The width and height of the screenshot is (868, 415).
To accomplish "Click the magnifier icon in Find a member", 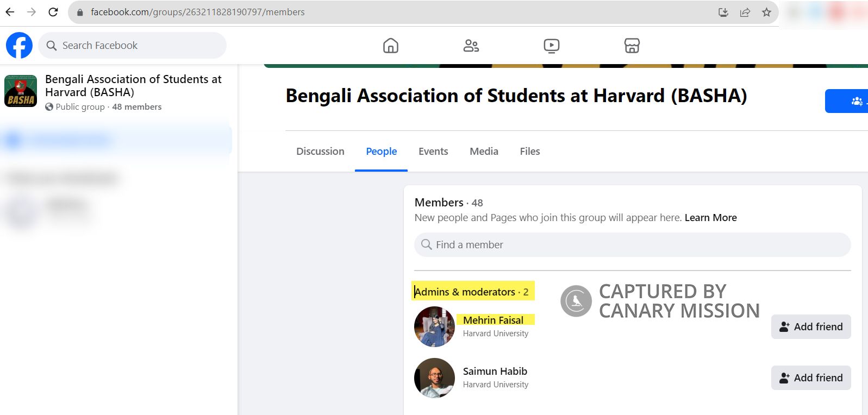I will tap(427, 244).
